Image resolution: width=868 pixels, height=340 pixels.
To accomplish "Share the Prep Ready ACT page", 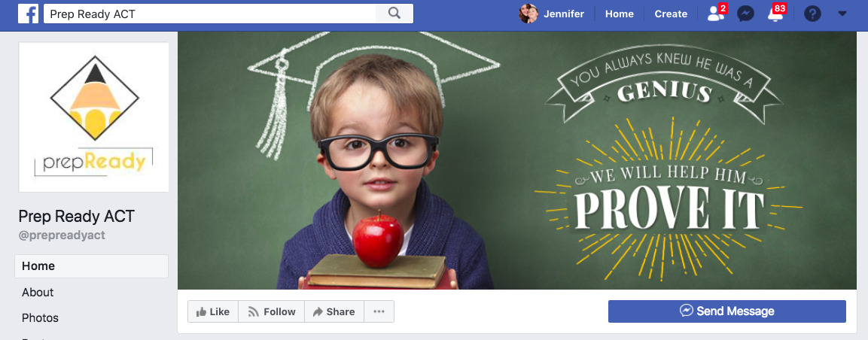I will 333,311.
